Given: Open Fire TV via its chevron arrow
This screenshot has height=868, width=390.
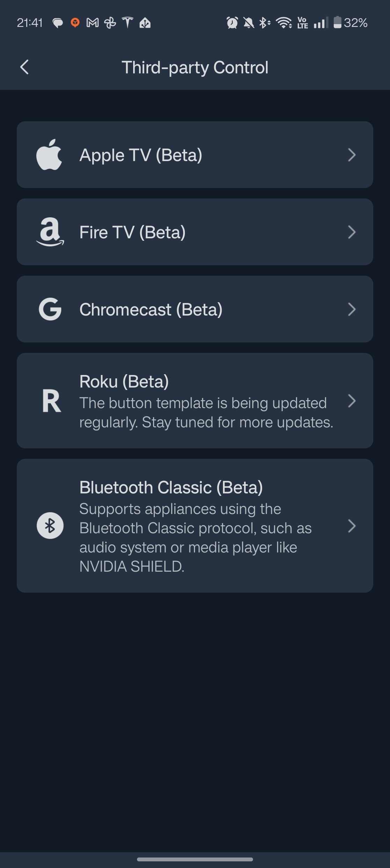Looking at the screenshot, I should pos(352,232).
